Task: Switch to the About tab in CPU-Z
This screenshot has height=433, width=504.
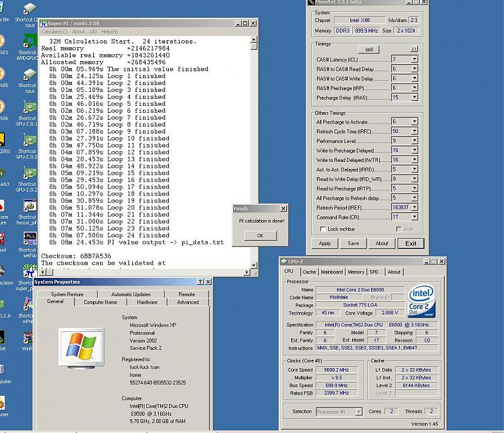Action: 394,272
